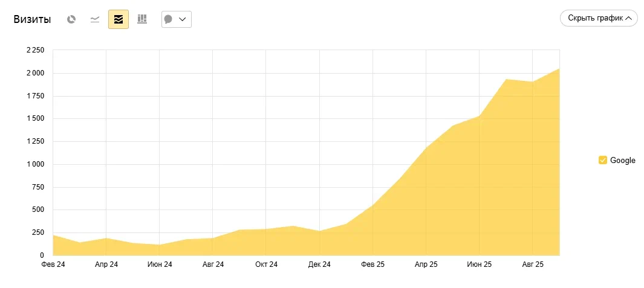This screenshot has height=288, width=644.
Task: Switch to pie chart view
Action: point(71,19)
